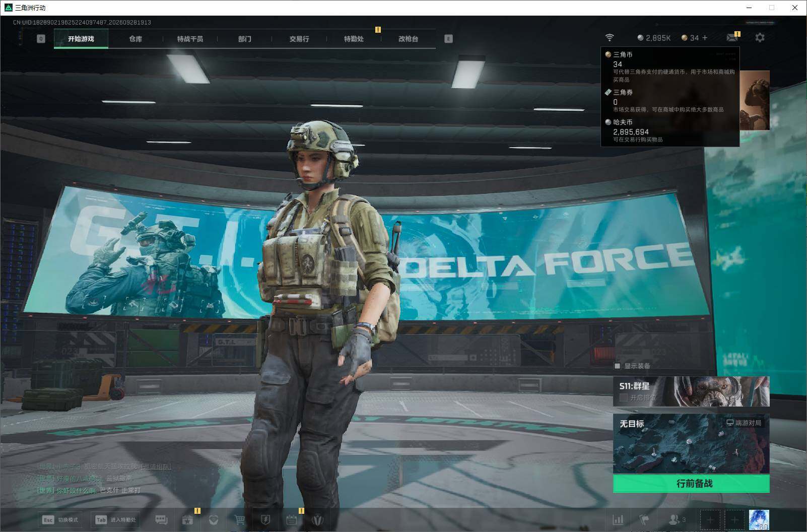Open the friends list icon
The height and width of the screenshot is (532, 807).
pyautogui.click(x=677, y=519)
